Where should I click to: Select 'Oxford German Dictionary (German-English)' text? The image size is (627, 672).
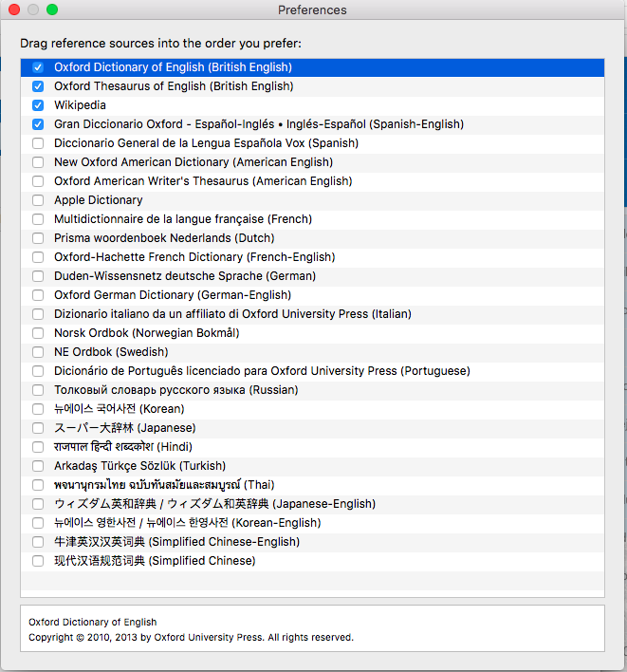[173, 295]
